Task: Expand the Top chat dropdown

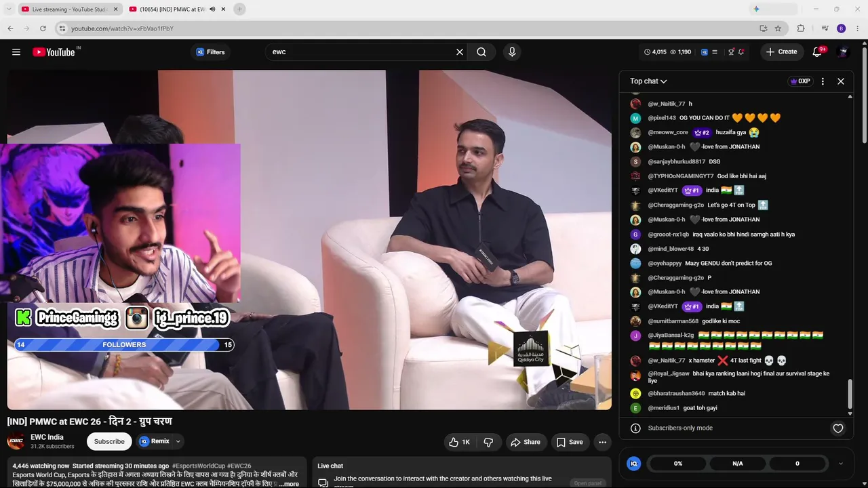Action: [x=648, y=81]
